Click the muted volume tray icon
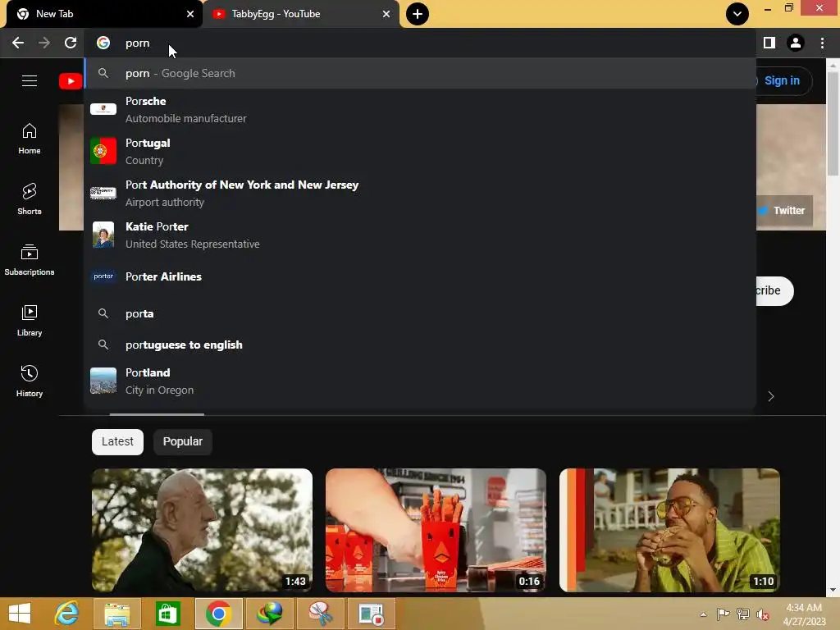The image size is (840, 630). (x=762, y=614)
